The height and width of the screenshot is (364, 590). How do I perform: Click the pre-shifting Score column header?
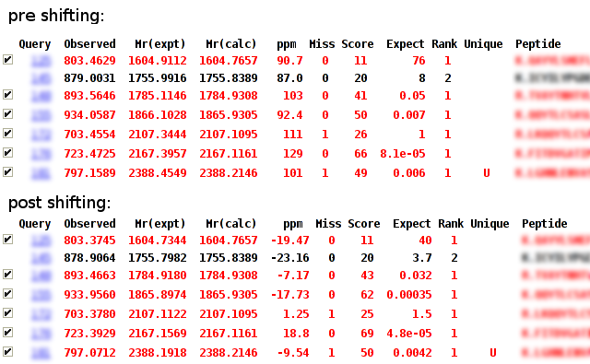tap(358, 44)
